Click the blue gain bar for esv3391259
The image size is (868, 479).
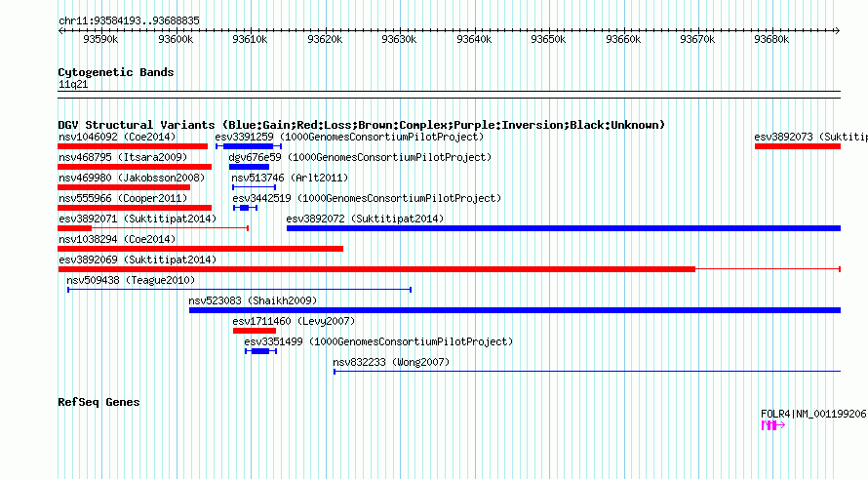(x=249, y=146)
